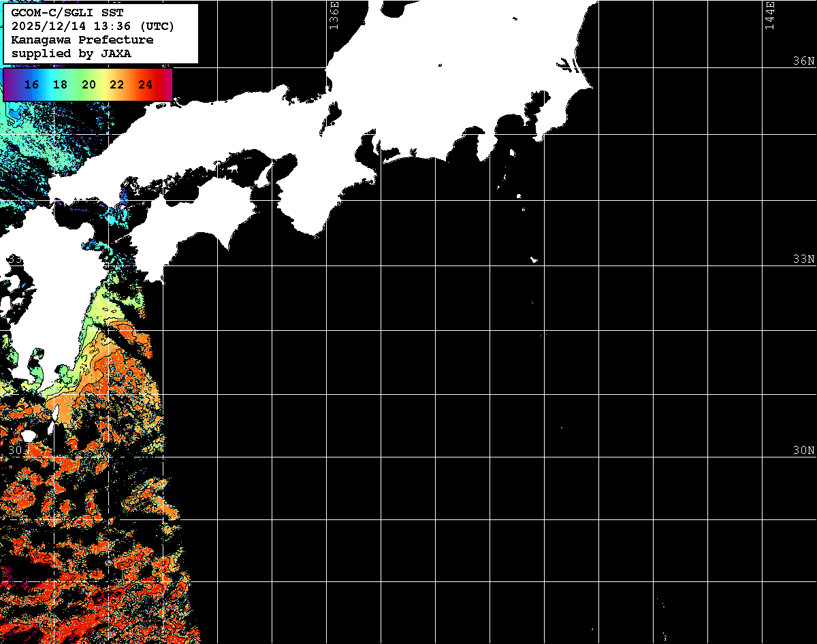Click the Kanagawa Prefecture label
817x644 pixels.
coord(82,40)
